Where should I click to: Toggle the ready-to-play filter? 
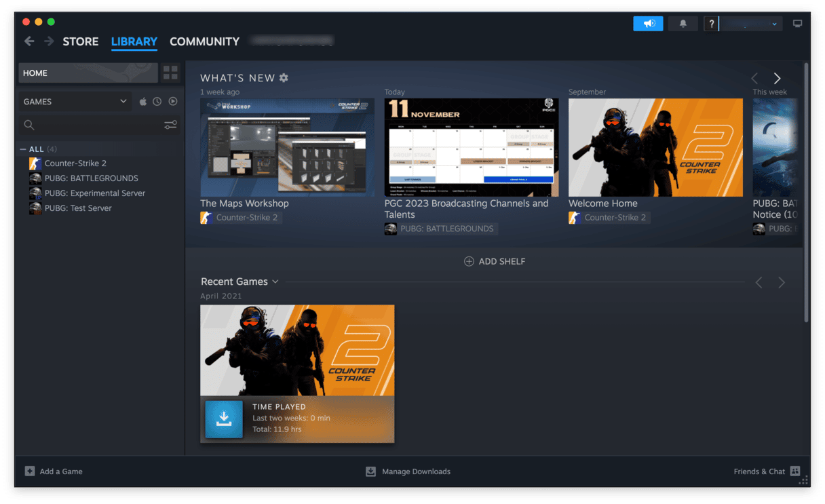coord(173,102)
